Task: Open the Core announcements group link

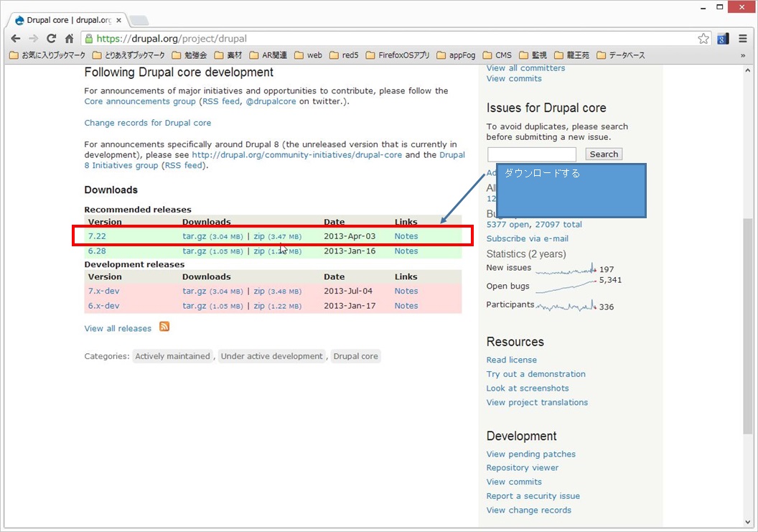Action: (x=140, y=101)
